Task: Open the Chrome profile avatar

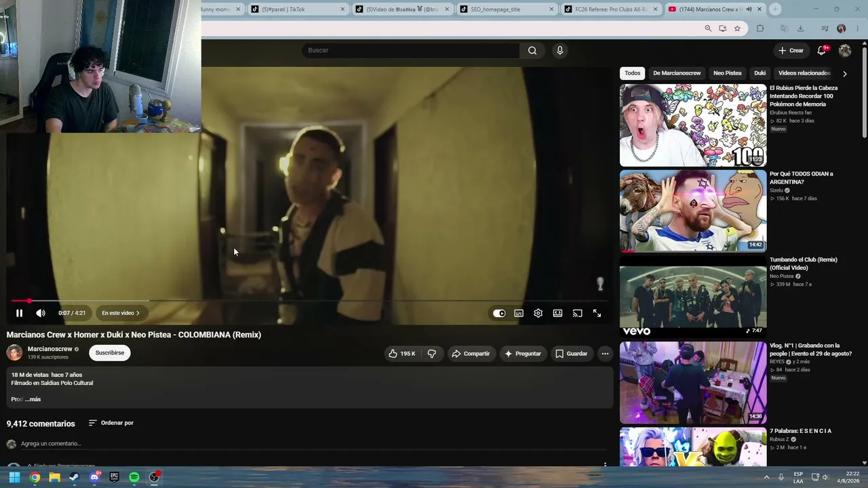Action: (842, 28)
